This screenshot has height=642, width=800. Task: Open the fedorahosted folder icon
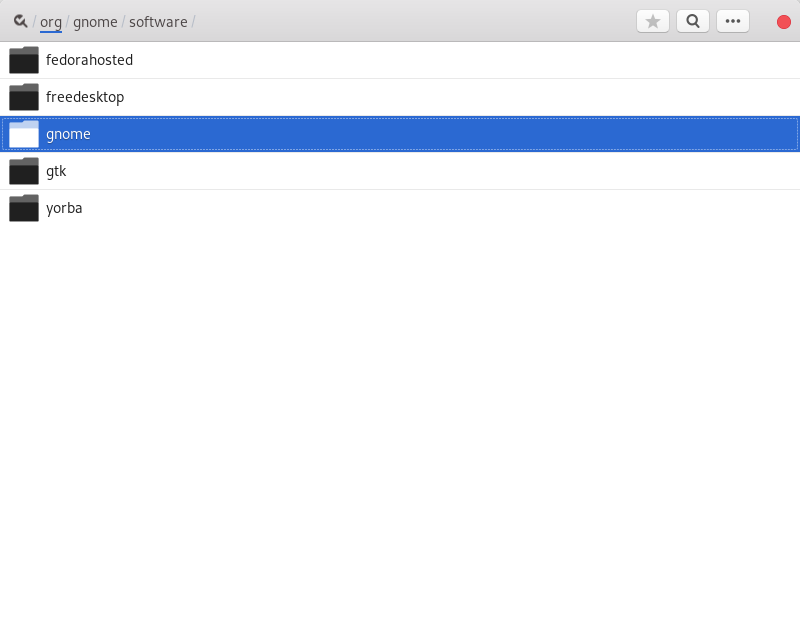click(x=24, y=60)
